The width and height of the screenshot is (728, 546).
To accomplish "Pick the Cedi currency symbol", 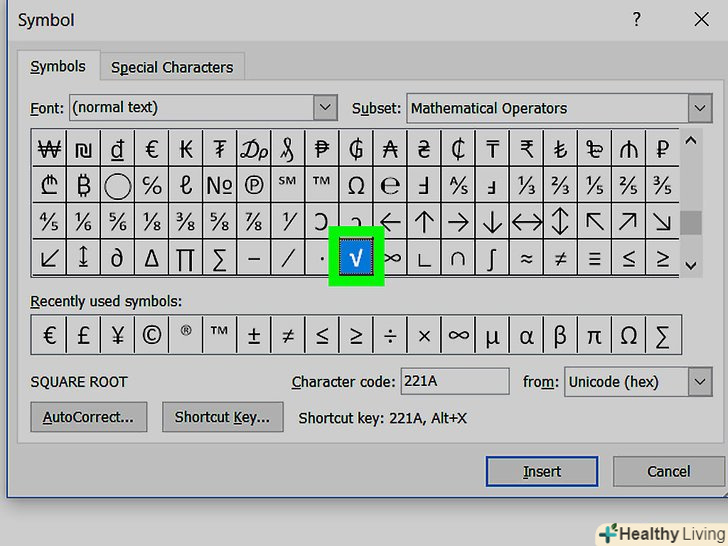I will (458, 148).
